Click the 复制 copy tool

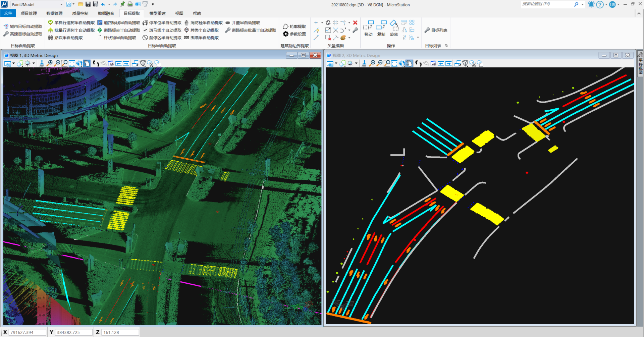(x=381, y=28)
